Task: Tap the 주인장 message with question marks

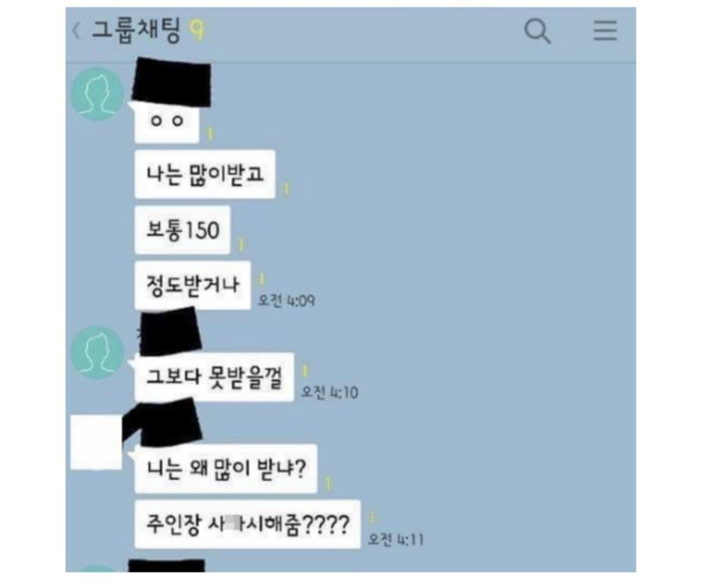Action: point(247,524)
